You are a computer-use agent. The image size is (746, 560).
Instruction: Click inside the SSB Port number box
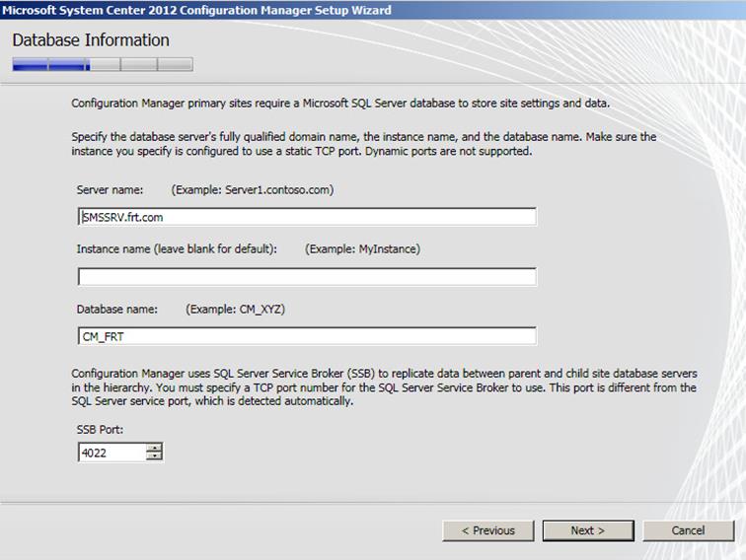tap(111, 453)
